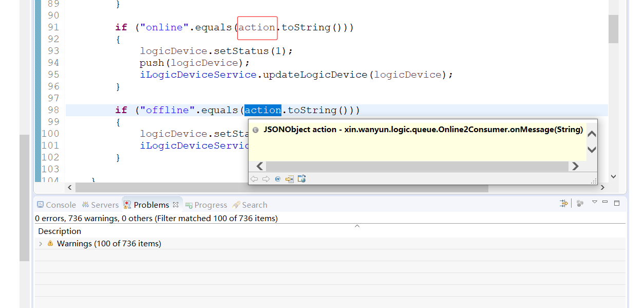
Task: Click the Back arrow in the hover tooltip toolbar
Action: (x=254, y=179)
